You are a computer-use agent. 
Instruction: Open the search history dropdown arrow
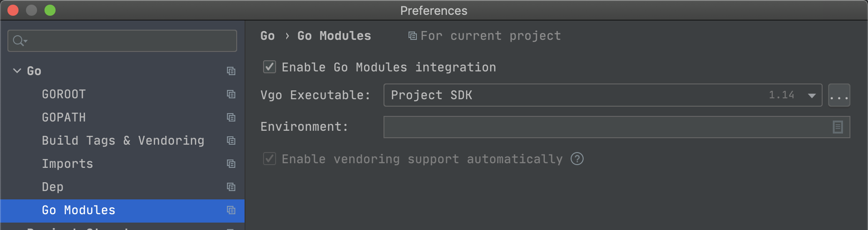click(25, 41)
